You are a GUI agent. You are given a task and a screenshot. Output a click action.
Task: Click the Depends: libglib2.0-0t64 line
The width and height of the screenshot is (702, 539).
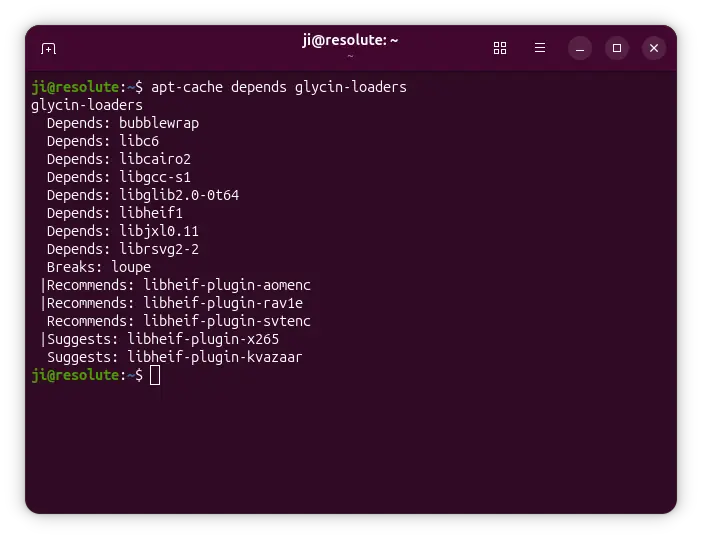click(x=143, y=195)
